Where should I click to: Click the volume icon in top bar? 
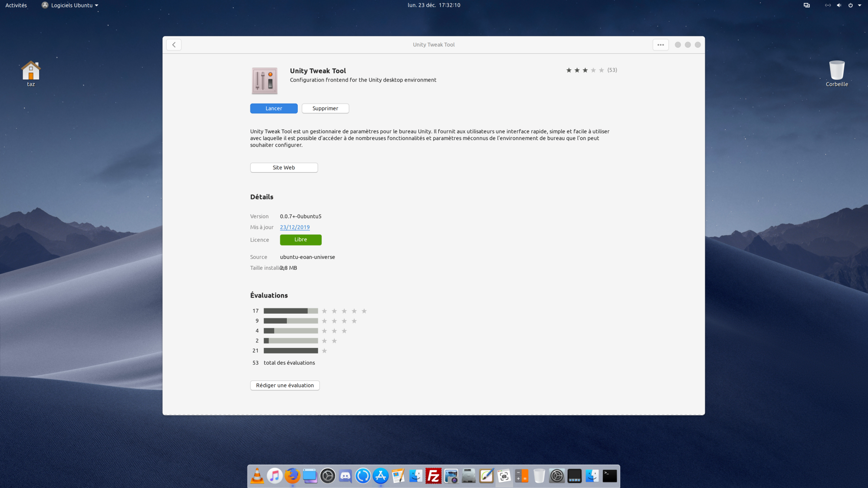click(x=839, y=5)
